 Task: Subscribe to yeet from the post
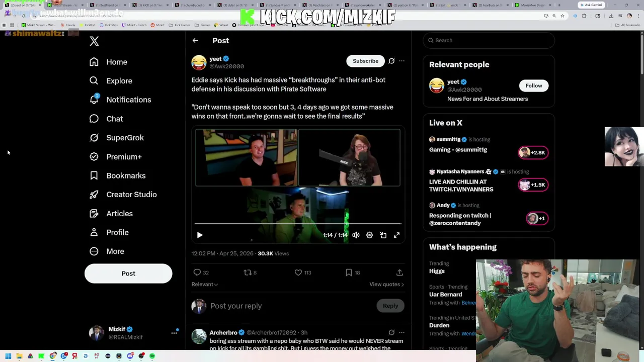point(365,61)
